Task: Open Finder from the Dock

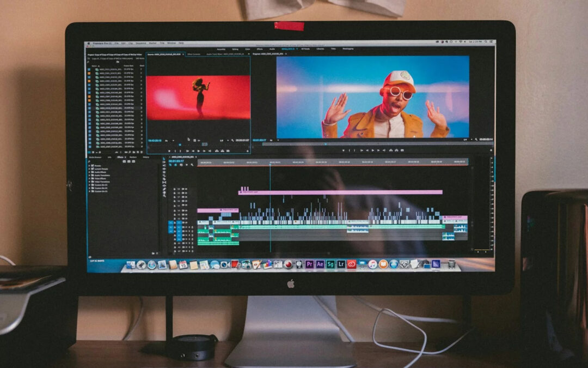Action: click(x=131, y=265)
